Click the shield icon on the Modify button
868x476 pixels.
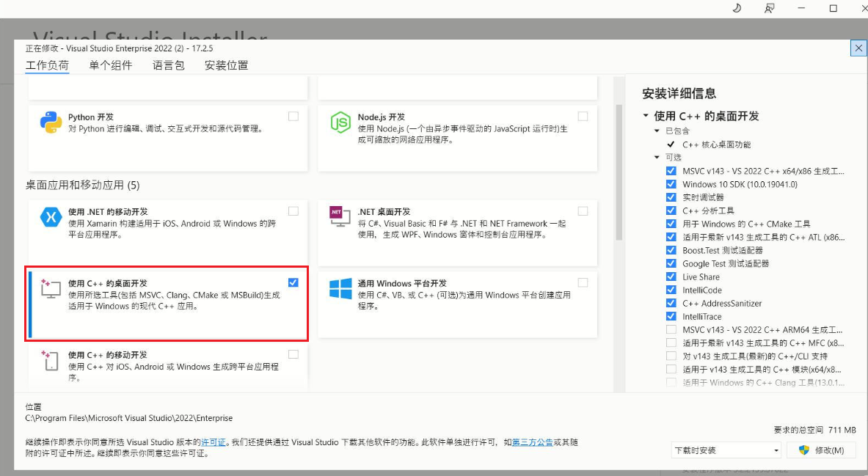click(x=804, y=450)
